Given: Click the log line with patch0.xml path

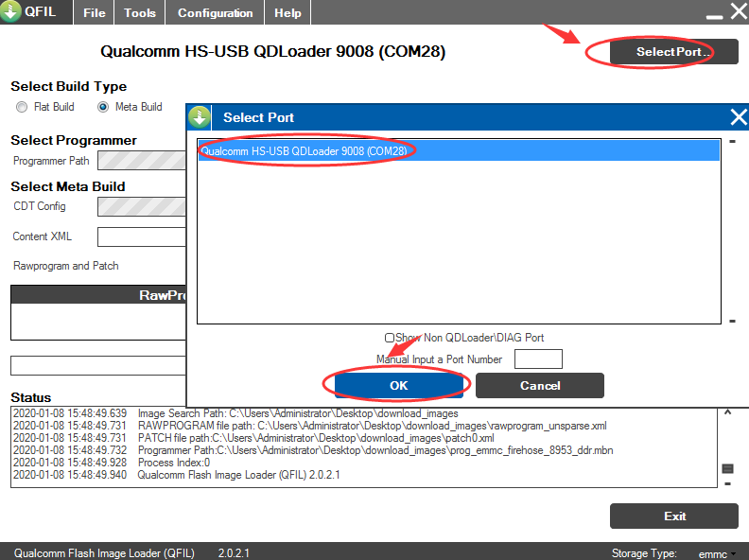Looking at the screenshot, I should coord(253,438).
